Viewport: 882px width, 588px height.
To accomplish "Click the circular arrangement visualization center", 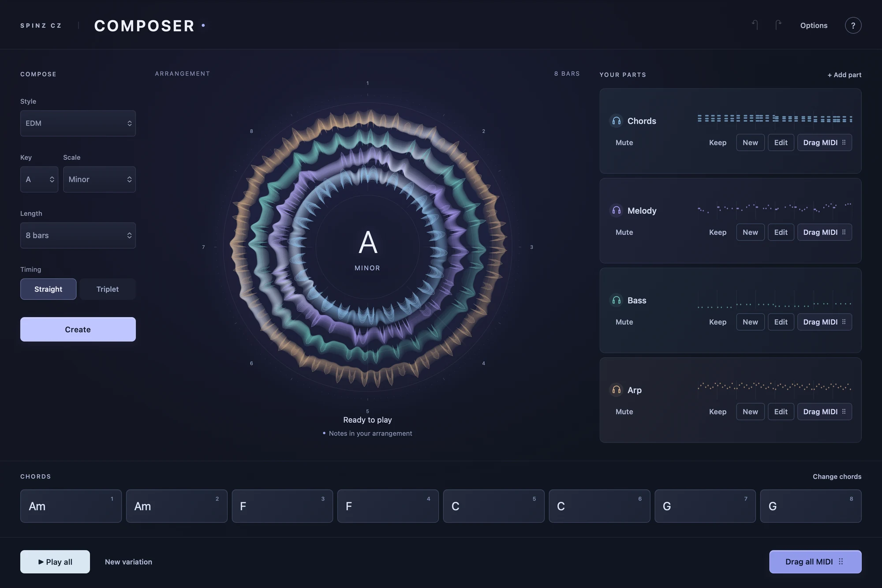I will click(367, 247).
